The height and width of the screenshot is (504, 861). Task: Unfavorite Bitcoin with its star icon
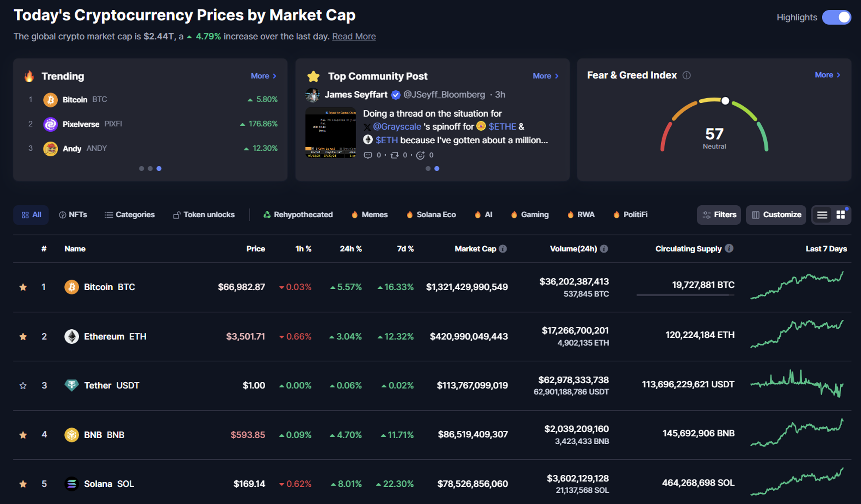coord(23,287)
